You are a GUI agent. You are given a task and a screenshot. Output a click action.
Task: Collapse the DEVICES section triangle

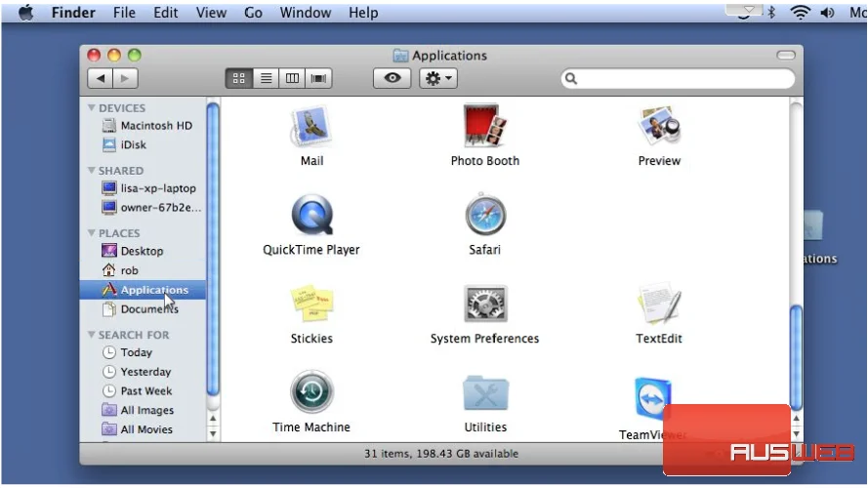[x=92, y=108]
